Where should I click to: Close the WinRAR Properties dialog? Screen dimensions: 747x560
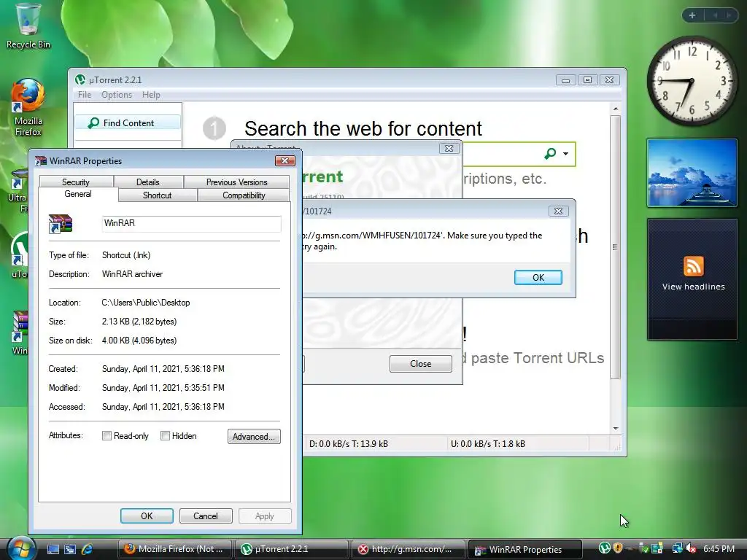[x=285, y=161]
